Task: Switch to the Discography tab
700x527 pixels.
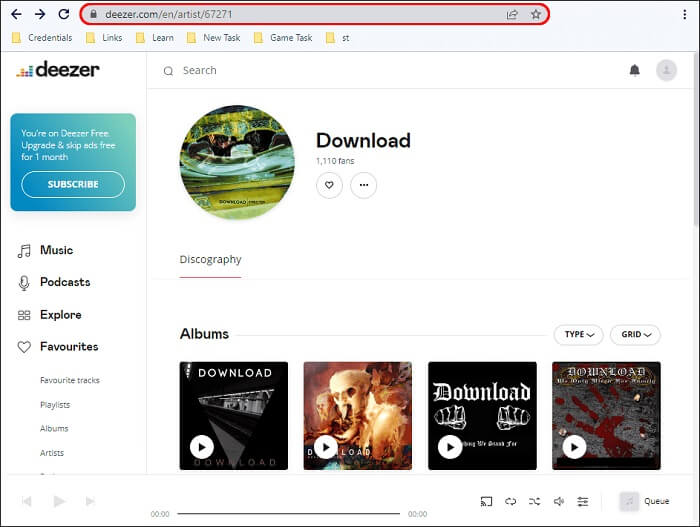Action: pyautogui.click(x=210, y=260)
